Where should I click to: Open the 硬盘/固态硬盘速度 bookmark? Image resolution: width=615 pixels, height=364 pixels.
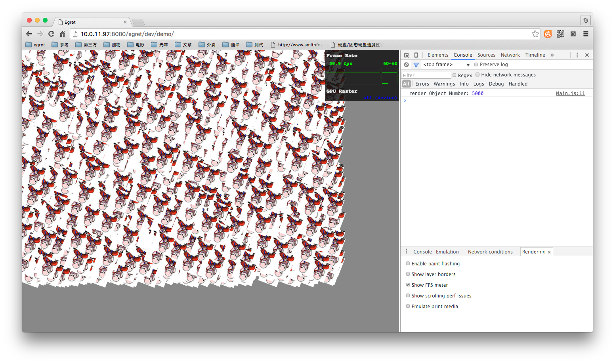coord(357,45)
